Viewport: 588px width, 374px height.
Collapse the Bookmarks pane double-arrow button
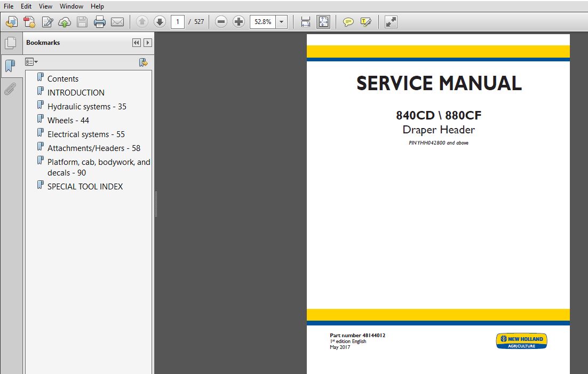[x=137, y=43]
